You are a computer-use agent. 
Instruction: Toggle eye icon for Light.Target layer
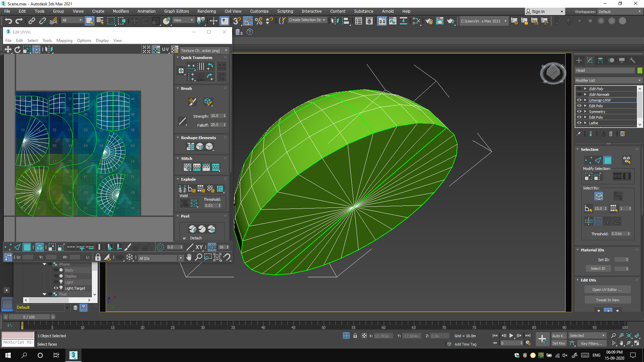56,288
